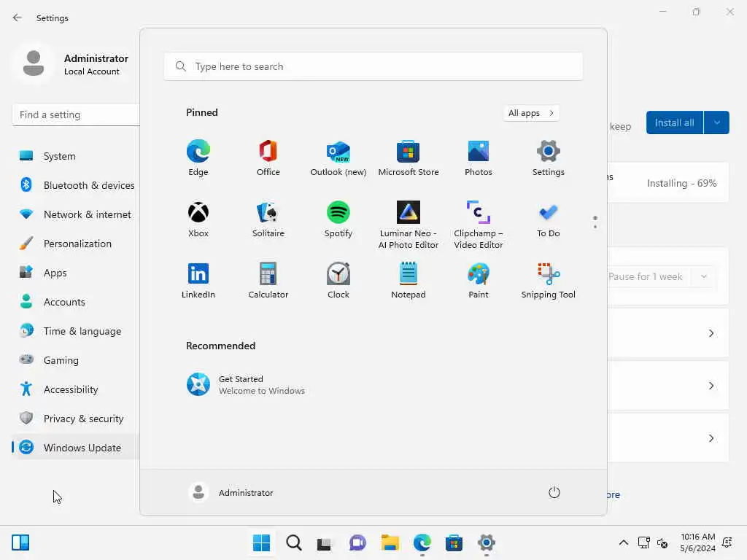Open the Paint app
The width and height of the screenshot is (747, 560).
coord(479,281)
